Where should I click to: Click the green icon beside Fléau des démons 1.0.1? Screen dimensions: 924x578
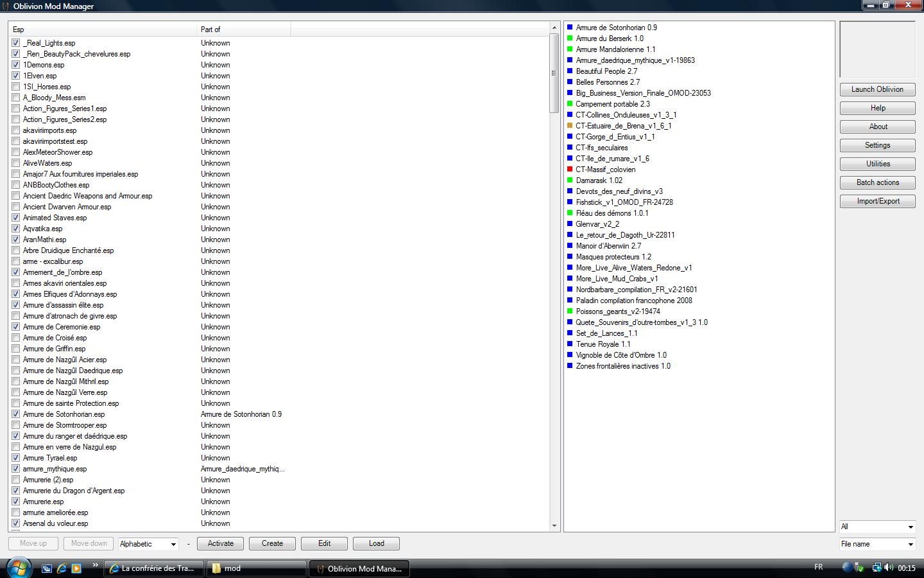[570, 213]
